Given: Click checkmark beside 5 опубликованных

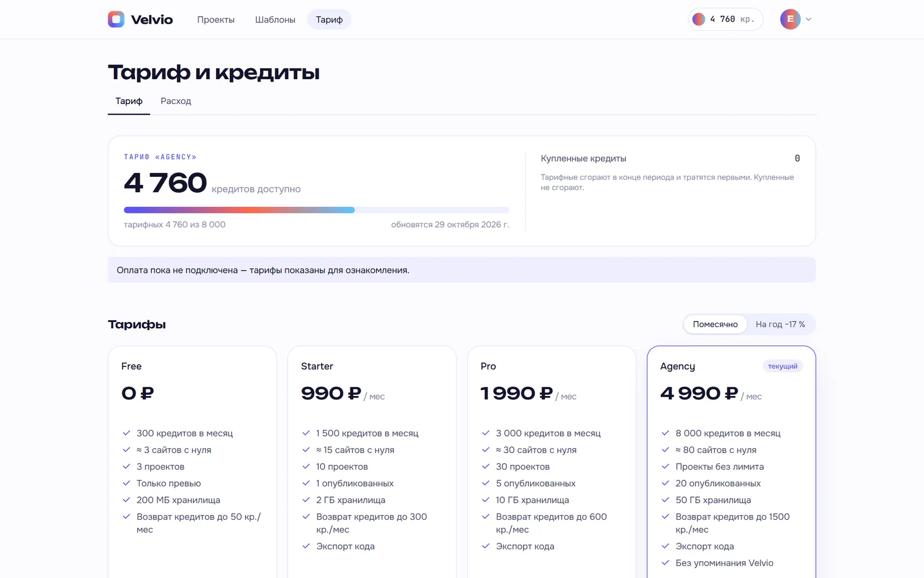Looking at the screenshot, I should [x=486, y=483].
